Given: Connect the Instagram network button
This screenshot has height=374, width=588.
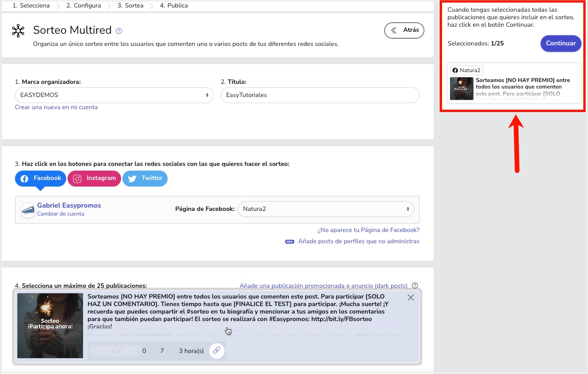Looking at the screenshot, I should [94, 179].
